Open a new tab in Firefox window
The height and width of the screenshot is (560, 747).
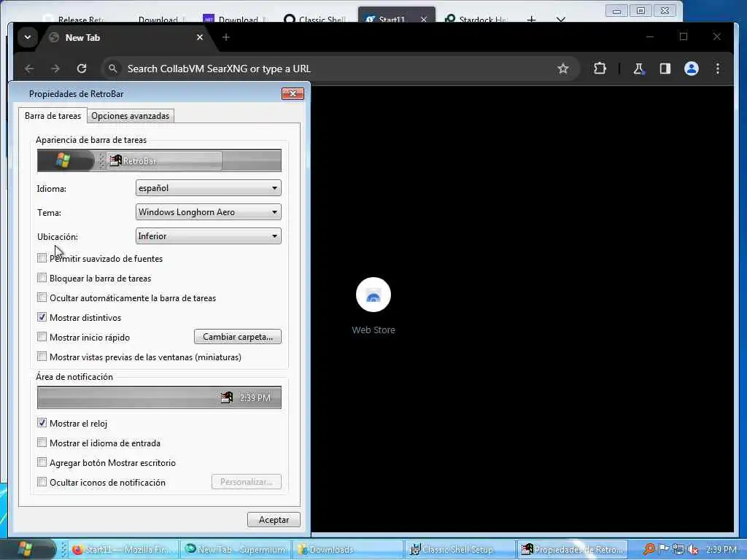coord(532,20)
